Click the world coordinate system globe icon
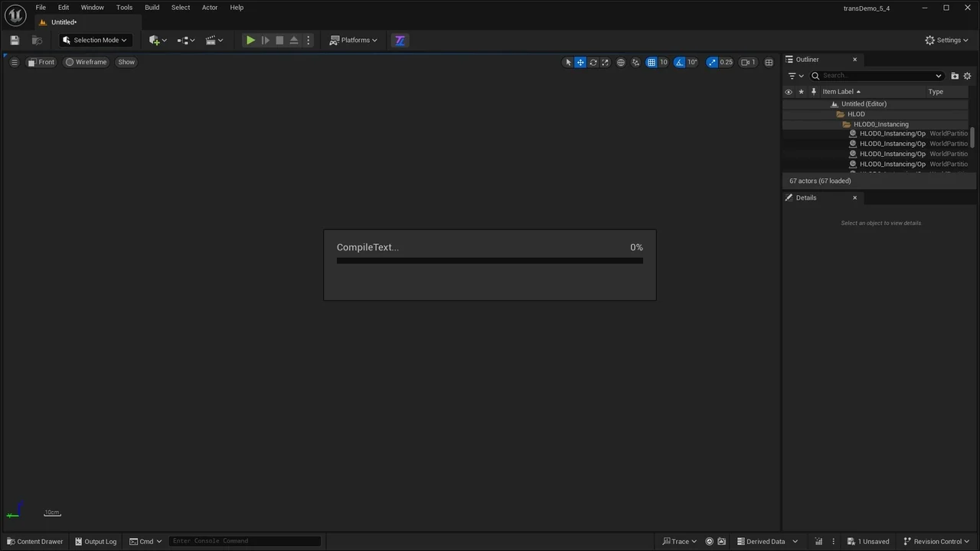Viewport: 980px width, 551px height. (621, 62)
